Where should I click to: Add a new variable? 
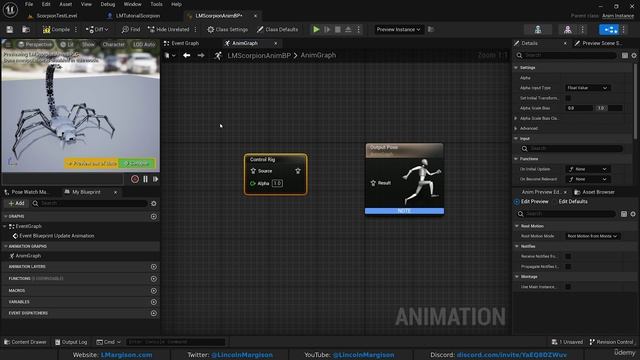point(153,302)
